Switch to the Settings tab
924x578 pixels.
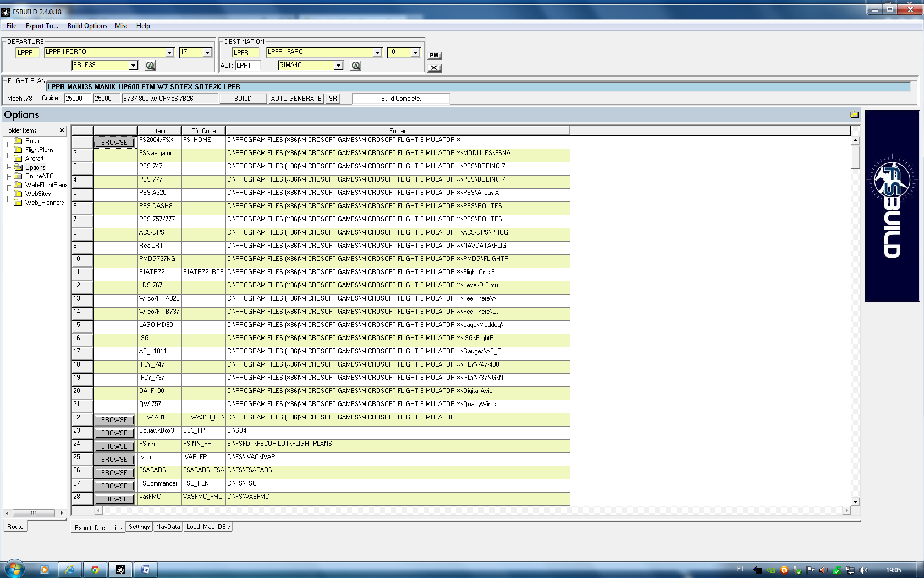click(x=139, y=527)
